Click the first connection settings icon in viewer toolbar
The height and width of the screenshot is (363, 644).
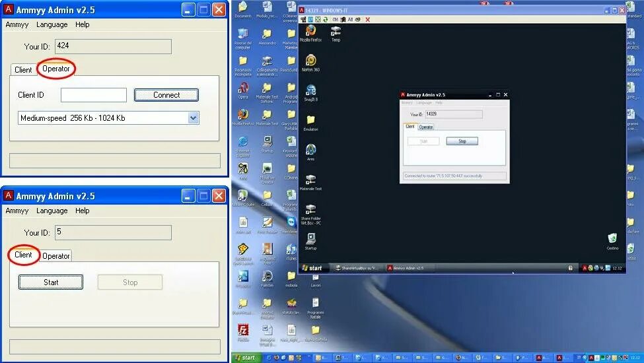coord(303,19)
